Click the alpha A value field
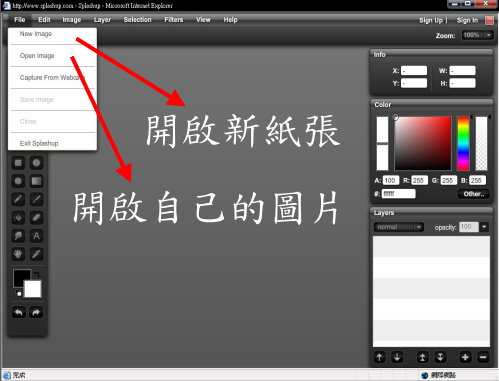 coord(391,180)
